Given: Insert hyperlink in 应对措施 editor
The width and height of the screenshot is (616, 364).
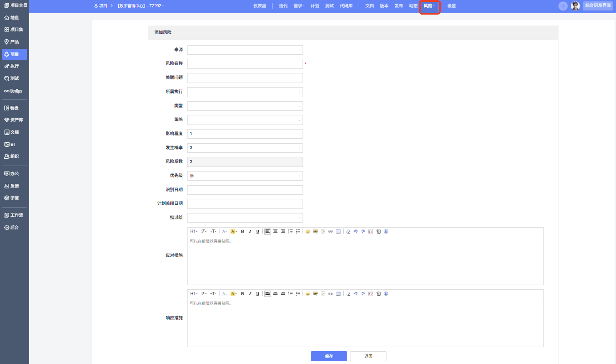Looking at the screenshot, I should tap(330, 231).
